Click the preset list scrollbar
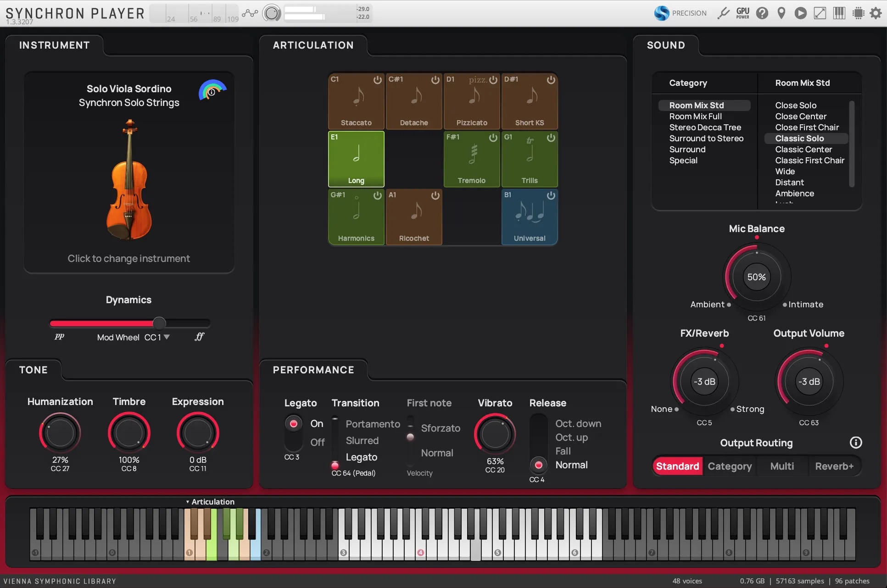Screen dimensions: 887x588 [852, 144]
